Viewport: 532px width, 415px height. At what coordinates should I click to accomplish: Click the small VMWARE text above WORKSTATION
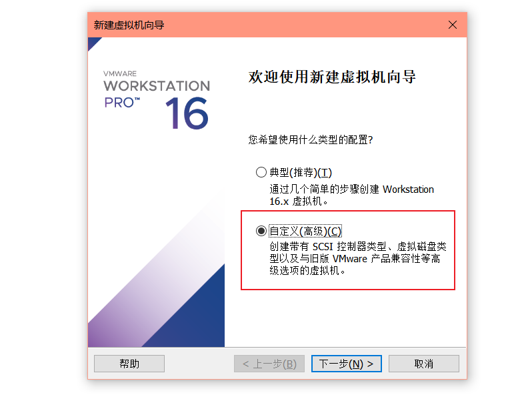point(120,73)
